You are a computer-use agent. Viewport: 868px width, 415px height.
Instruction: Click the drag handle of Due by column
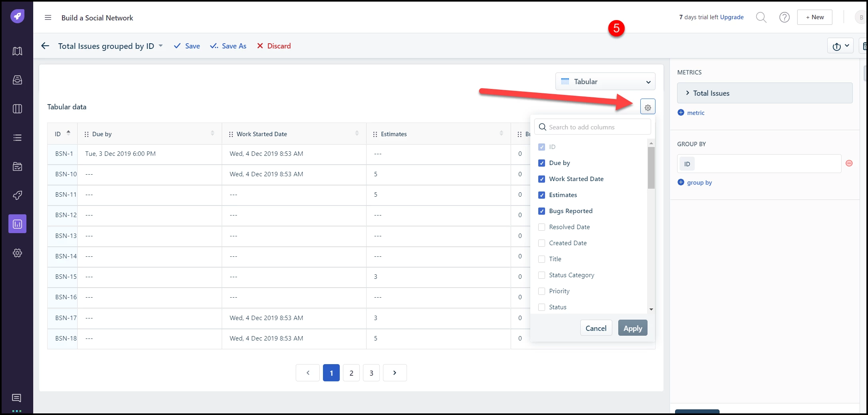coord(86,134)
